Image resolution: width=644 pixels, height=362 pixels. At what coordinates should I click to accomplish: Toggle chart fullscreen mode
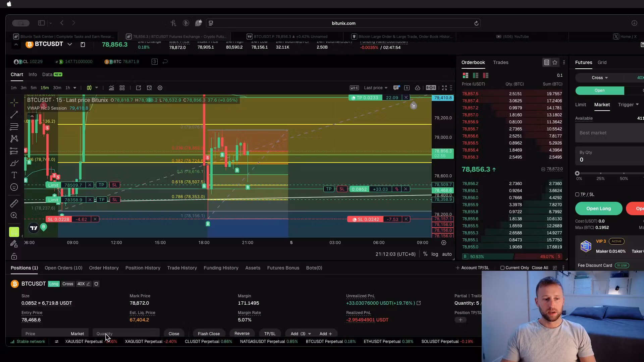click(x=444, y=88)
